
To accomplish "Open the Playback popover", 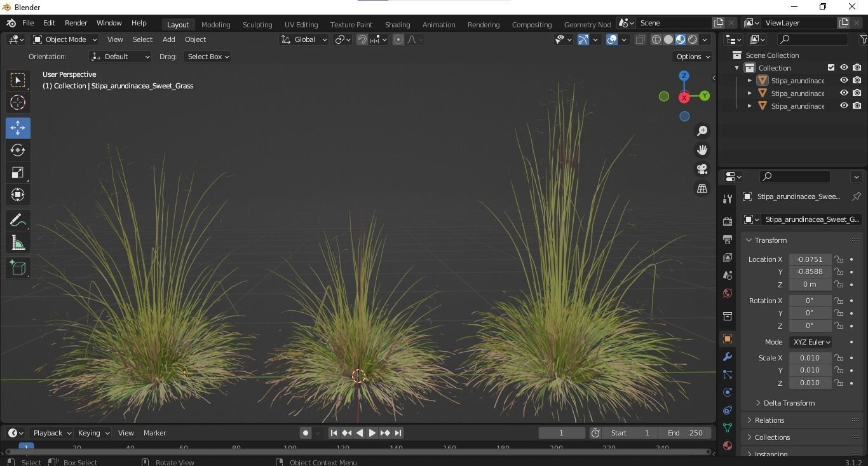I will point(51,433).
